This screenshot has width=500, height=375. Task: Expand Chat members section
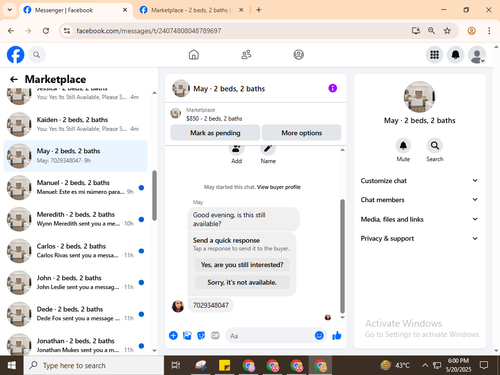pos(419,200)
